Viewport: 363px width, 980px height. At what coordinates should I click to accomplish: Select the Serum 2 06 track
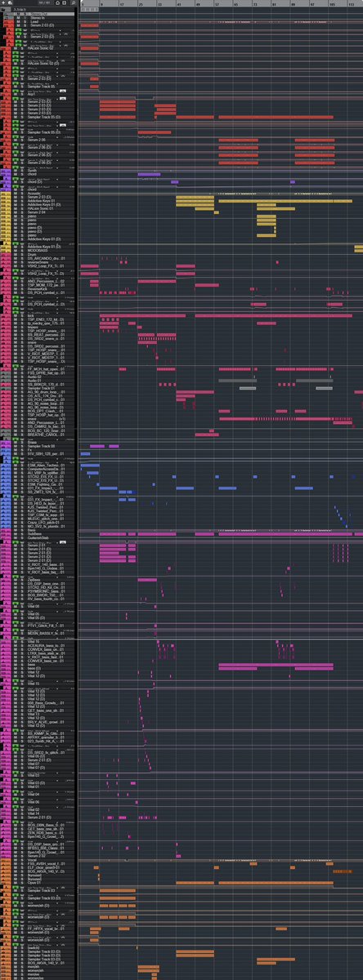[x=36, y=140]
